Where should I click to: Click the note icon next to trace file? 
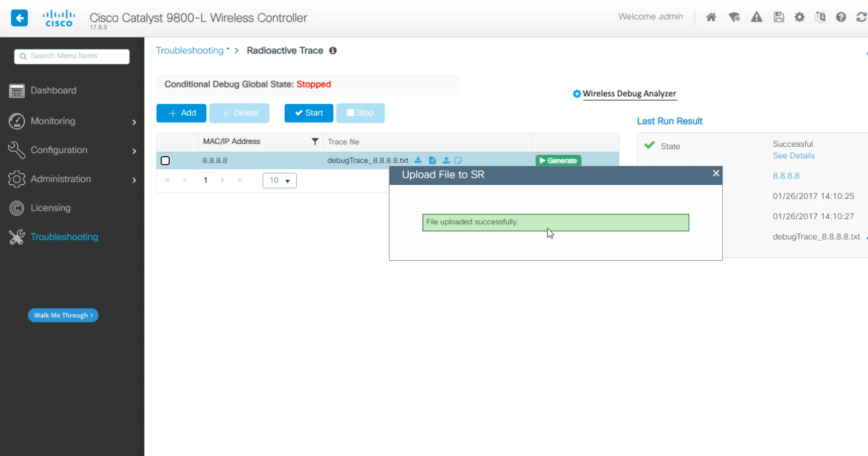click(458, 161)
